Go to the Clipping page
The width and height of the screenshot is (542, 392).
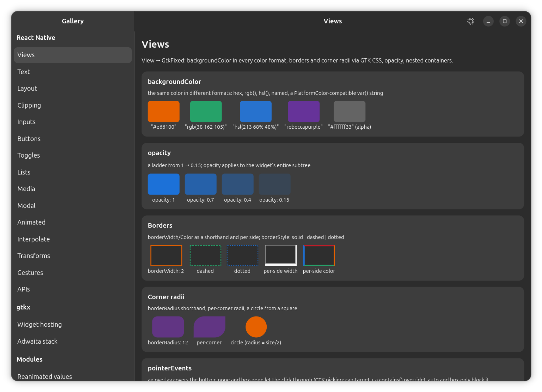[x=73, y=105]
